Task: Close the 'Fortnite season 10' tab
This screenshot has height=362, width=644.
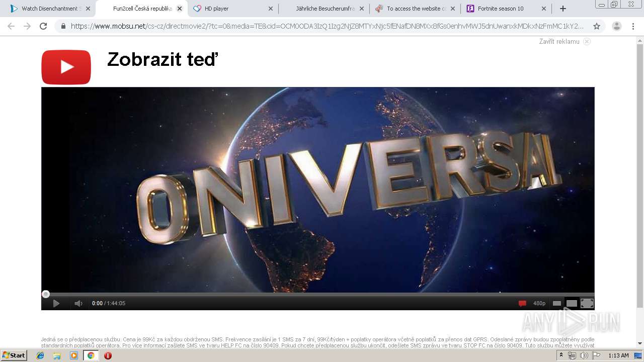Action: click(544, 9)
